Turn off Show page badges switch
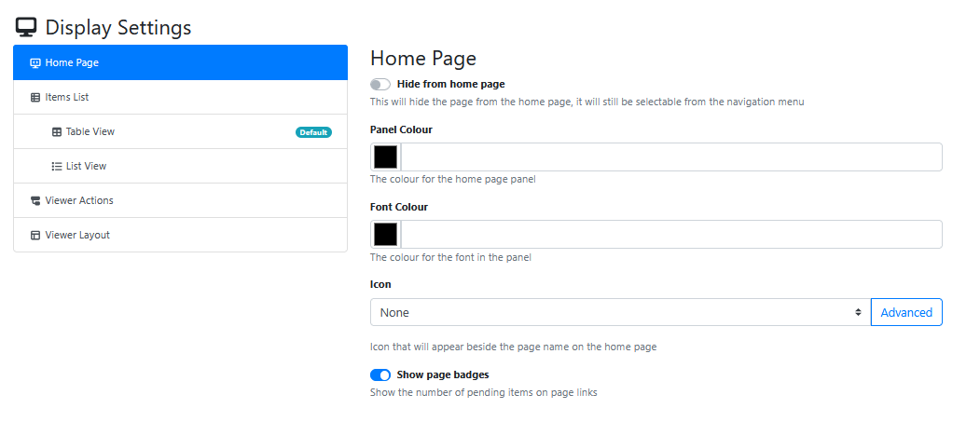980x422 pixels. [x=380, y=375]
